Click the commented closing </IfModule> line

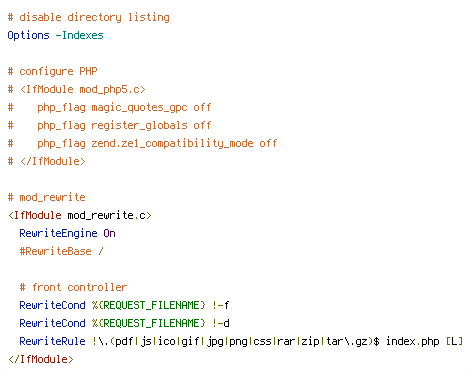pos(47,161)
